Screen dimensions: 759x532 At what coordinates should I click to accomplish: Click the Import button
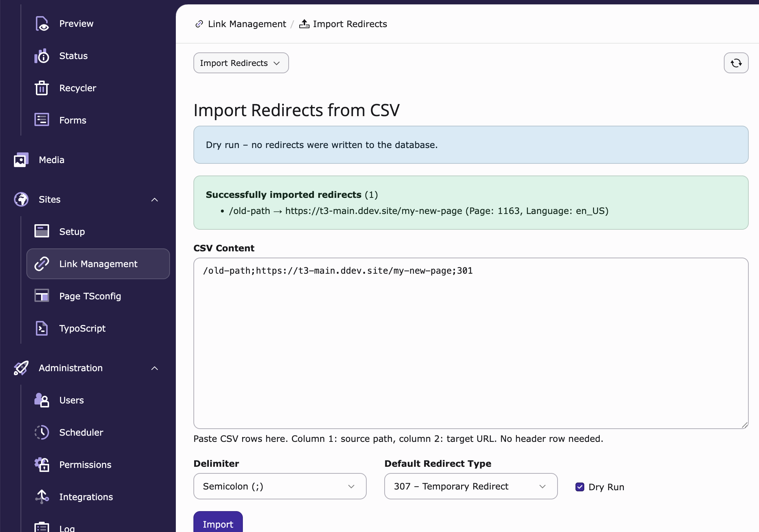pyautogui.click(x=218, y=523)
